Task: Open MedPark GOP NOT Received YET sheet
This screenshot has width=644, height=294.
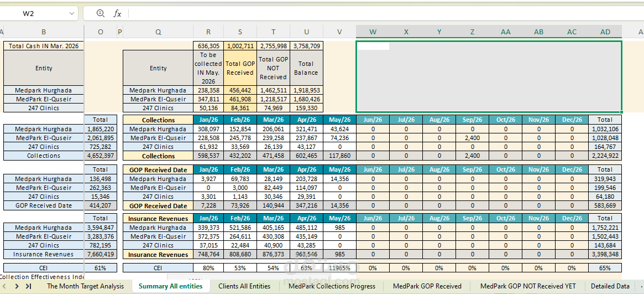Action: (x=528, y=286)
